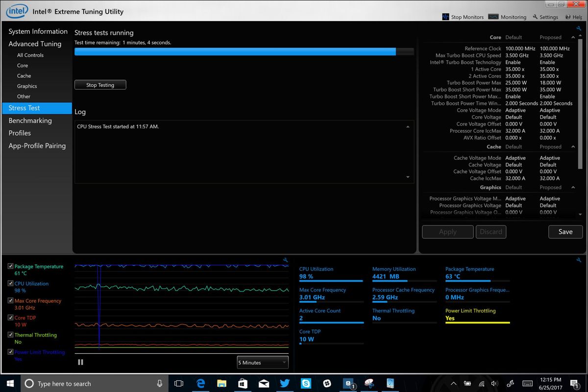Open the 5 Minutes time range dropdown
This screenshot has height=392, width=588.
[x=262, y=362]
